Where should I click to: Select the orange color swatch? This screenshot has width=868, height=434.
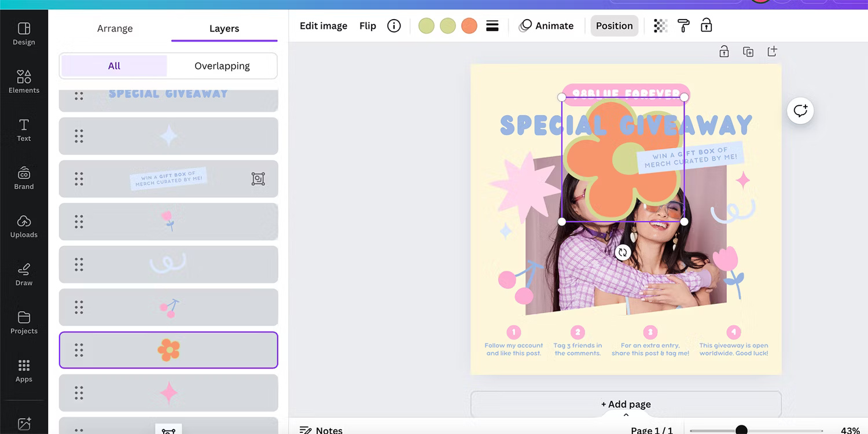[469, 25]
